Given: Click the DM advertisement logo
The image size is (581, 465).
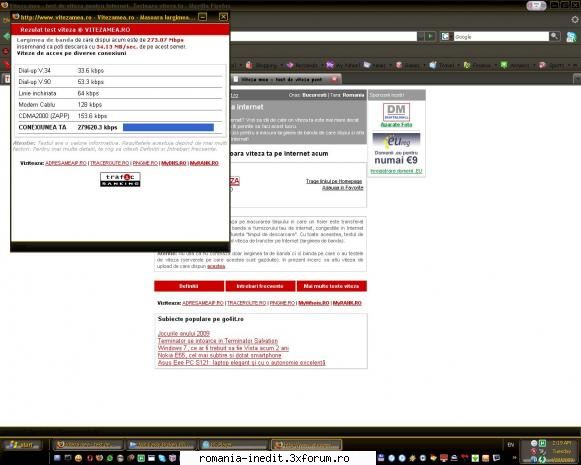Looking at the screenshot, I should click(396, 112).
